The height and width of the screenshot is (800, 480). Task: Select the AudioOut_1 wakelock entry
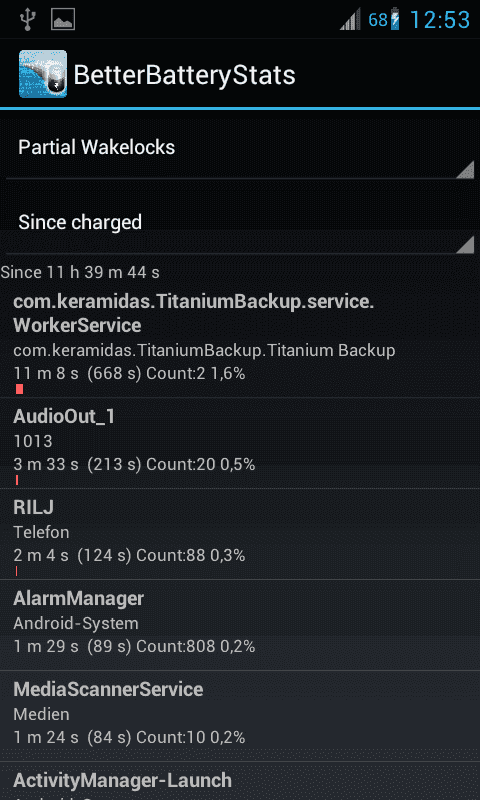click(x=240, y=443)
